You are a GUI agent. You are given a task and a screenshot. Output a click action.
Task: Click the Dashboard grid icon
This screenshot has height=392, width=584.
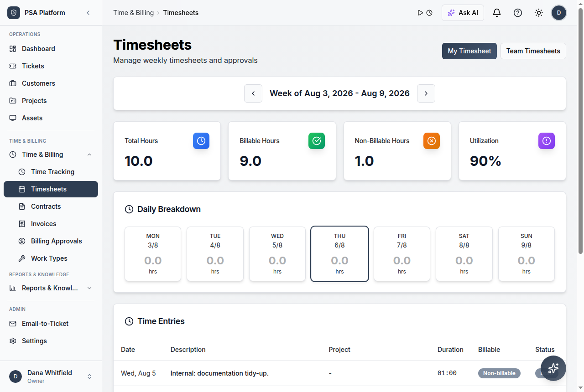(x=13, y=49)
